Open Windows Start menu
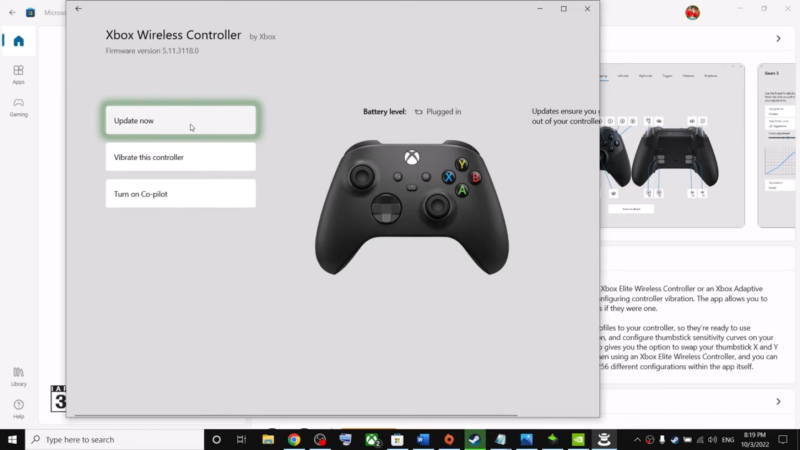Viewport: 800px width, 450px height. [x=12, y=439]
